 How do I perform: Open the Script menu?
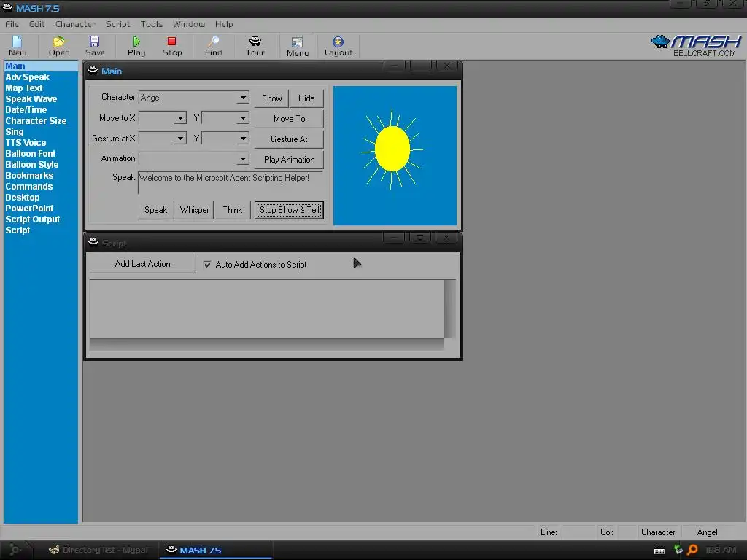[x=117, y=24]
